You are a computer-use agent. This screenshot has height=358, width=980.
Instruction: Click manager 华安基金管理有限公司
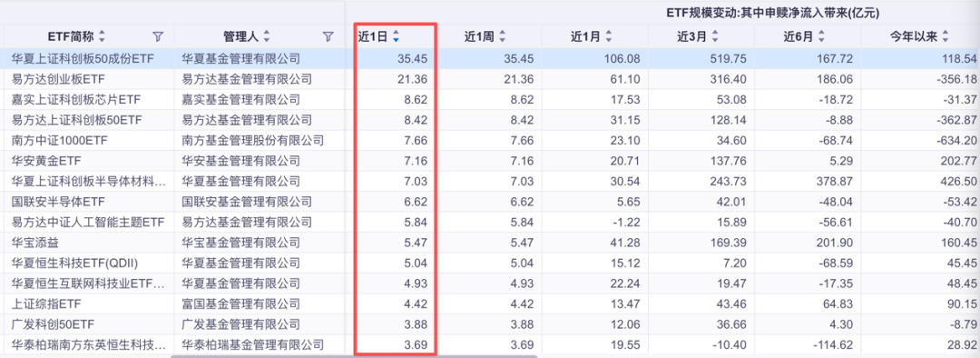[x=240, y=161]
